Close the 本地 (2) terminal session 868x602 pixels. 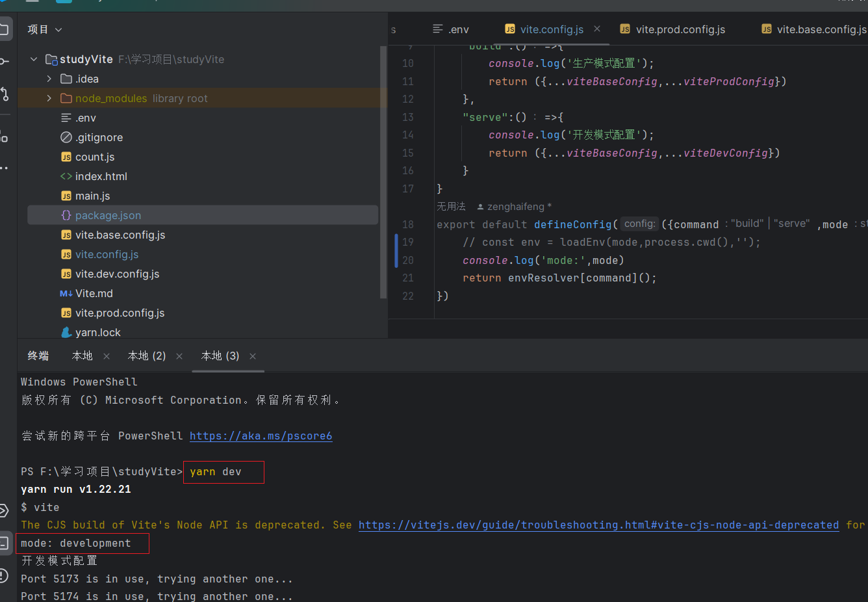[179, 356]
